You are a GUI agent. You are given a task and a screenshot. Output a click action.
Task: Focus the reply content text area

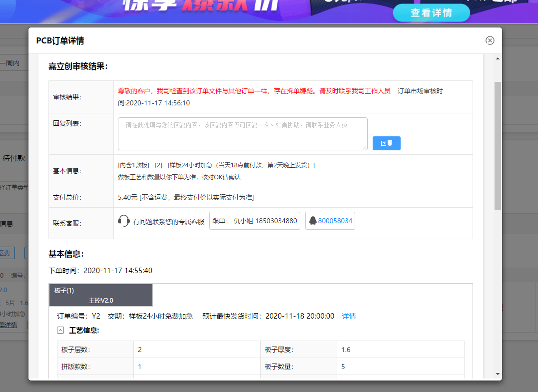pyautogui.click(x=243, y=134)
